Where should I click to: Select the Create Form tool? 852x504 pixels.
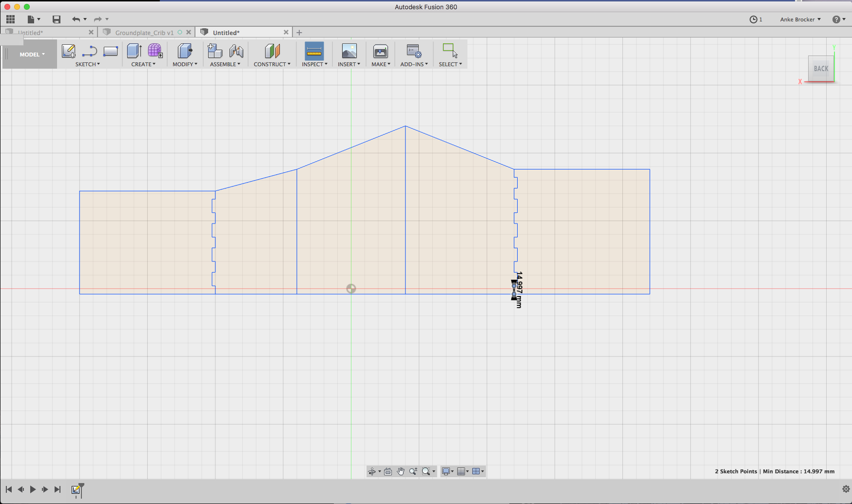(x=155, y=51)
